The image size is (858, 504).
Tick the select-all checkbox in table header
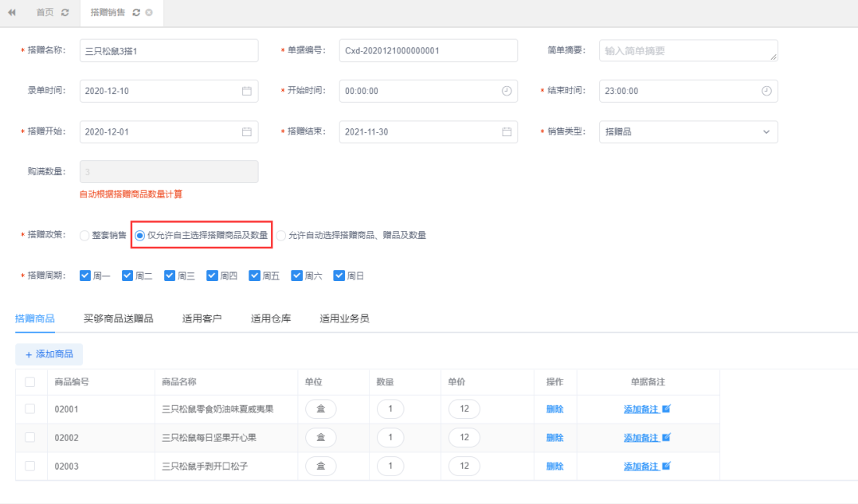tap(30, 382)
